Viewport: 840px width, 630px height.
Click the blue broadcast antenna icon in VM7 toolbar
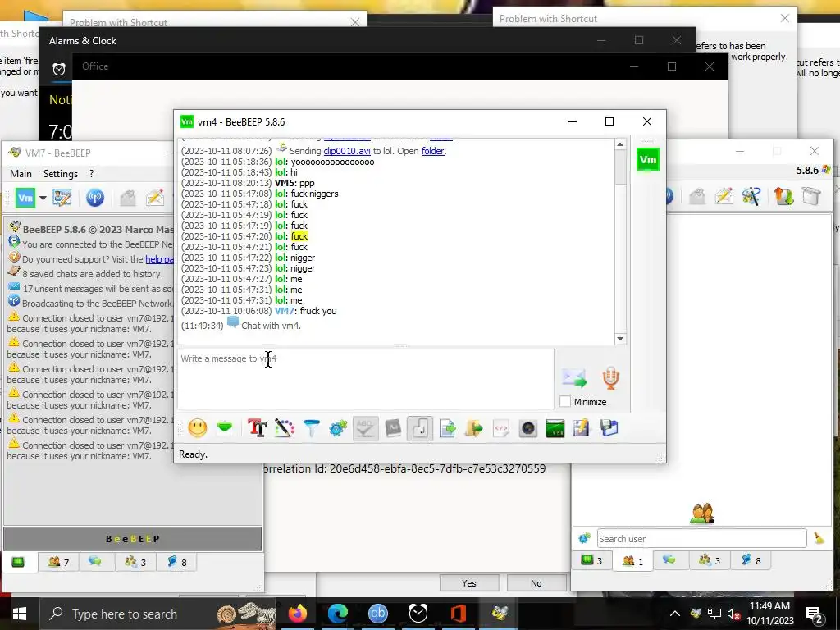pos(95,198)
